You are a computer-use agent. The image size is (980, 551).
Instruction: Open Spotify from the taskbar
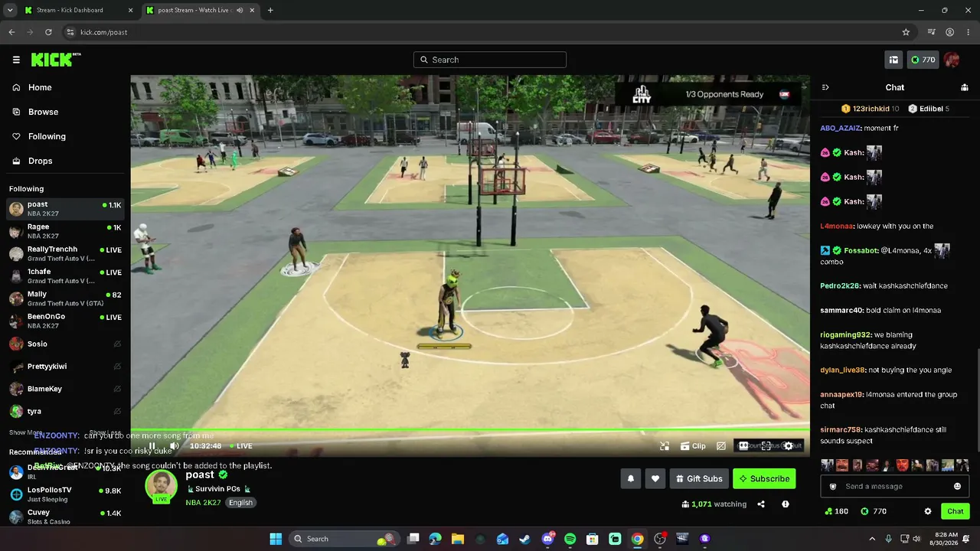click(570, 539)
